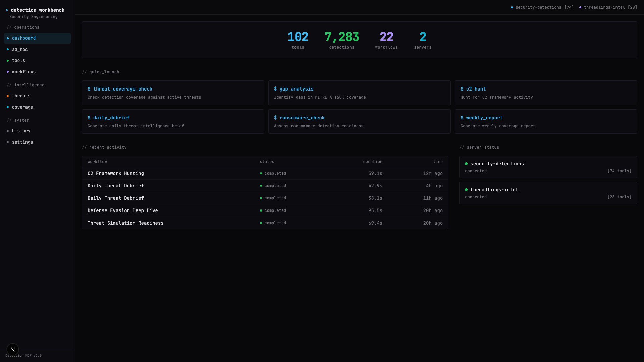Navigate to workflows in sidebar
644x362 pixels.
[37, 72]
